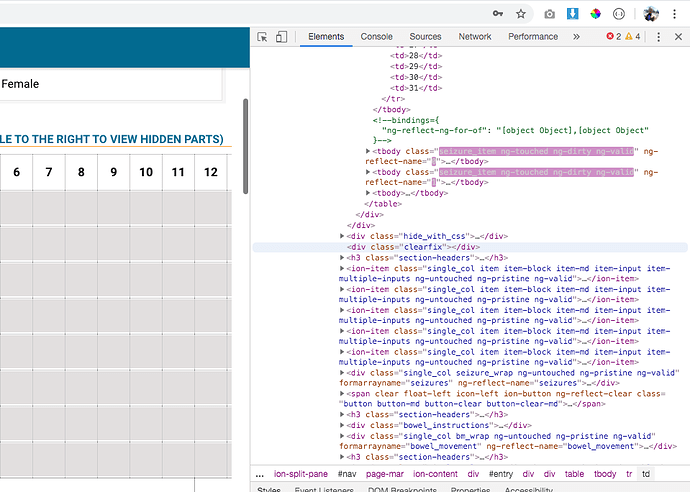Expand the hide_with_css div node
Image resolution: width=690 pixels, height=492 pixels.
(x=343, y=236)
